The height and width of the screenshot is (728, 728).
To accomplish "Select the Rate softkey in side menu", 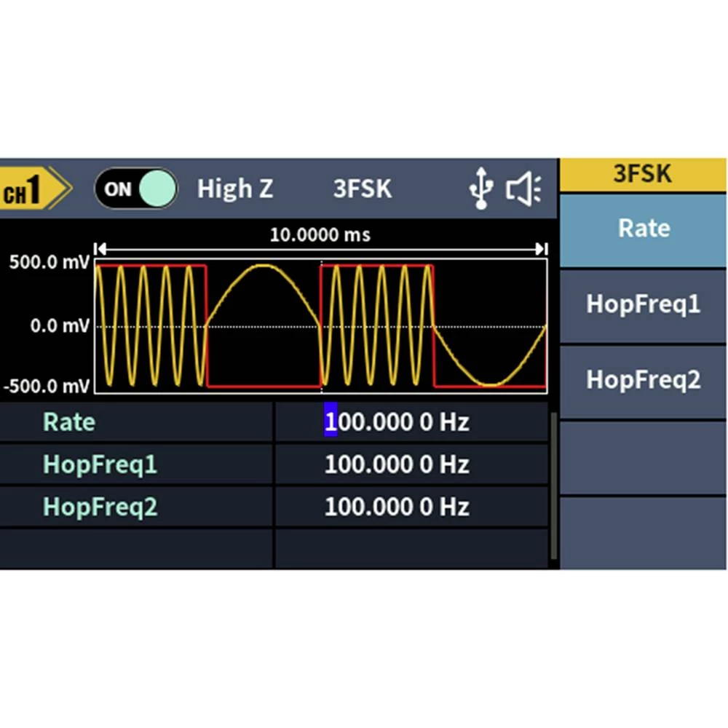I will pos(644,229).
